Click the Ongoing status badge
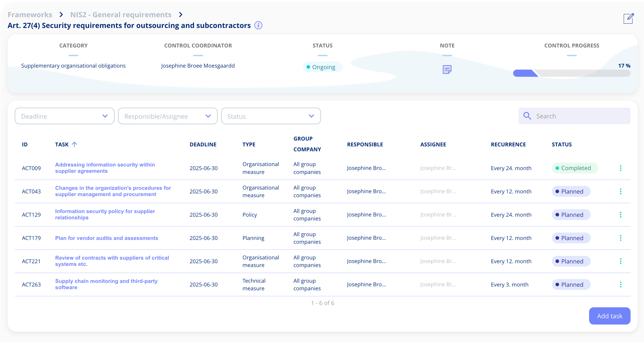Screen dimensions: 644x342 point(322,67)
